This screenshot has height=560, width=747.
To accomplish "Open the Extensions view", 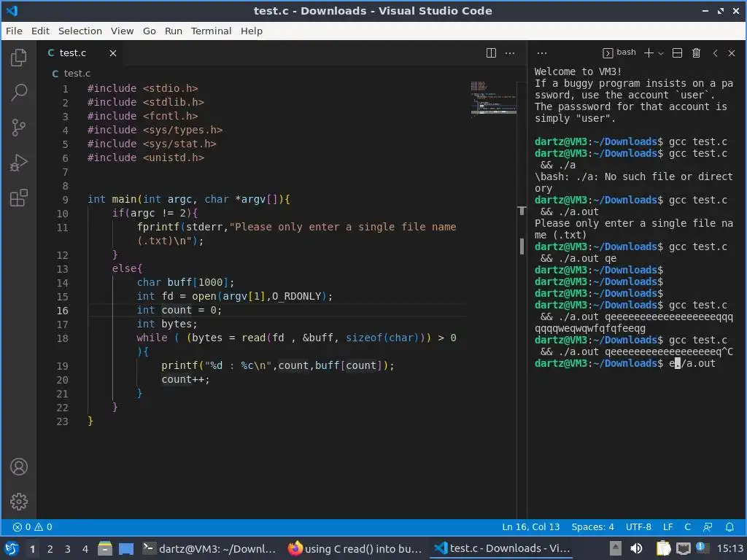I will coord(18,198).
